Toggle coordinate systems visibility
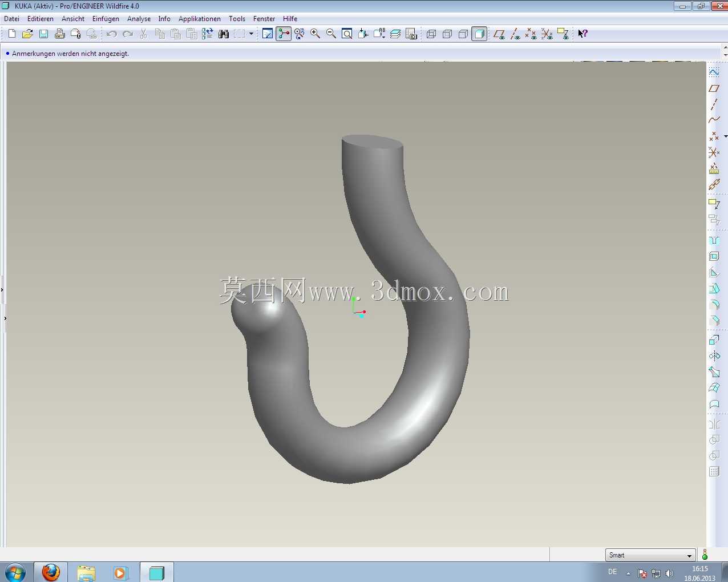This screenshot has width=728, height=582. (547, 34)
